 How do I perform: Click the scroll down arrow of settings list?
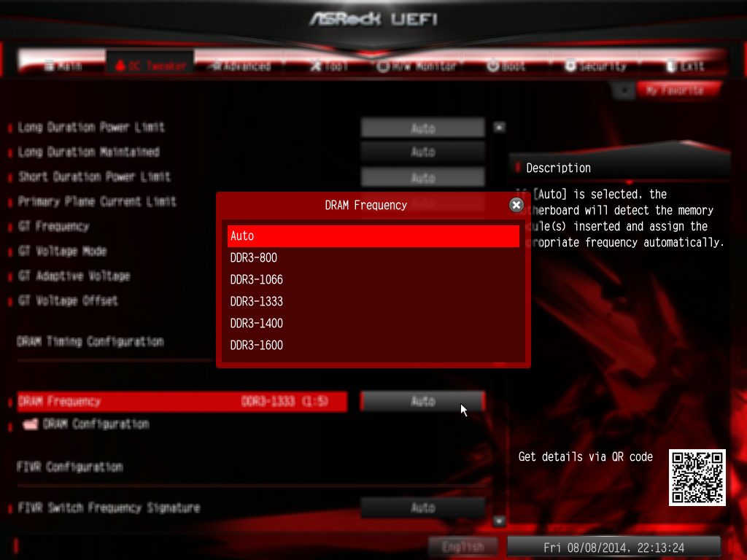(499, 521)
